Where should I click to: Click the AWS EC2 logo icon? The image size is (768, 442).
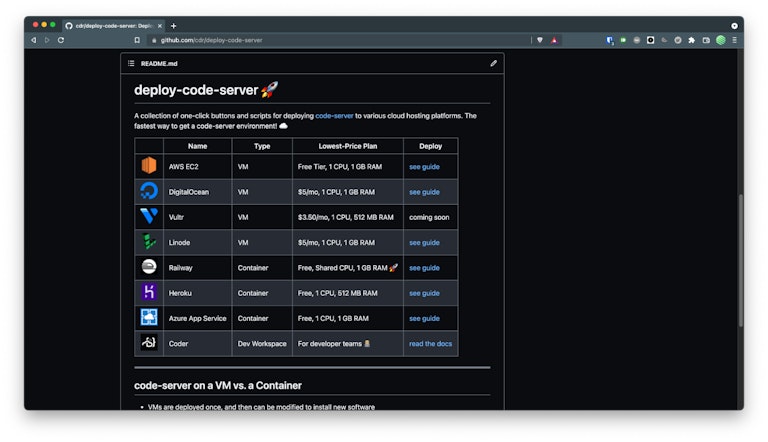click(x=148, y=166)
